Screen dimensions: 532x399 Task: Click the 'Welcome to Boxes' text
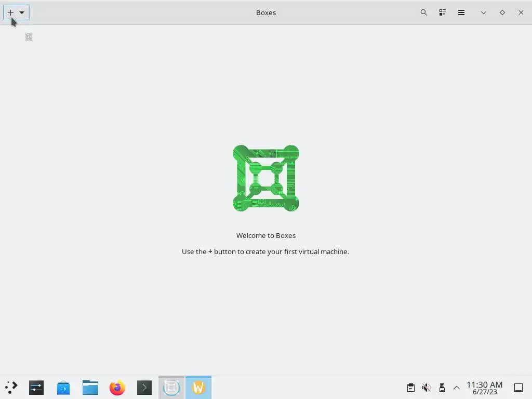[x=266, y=235]
